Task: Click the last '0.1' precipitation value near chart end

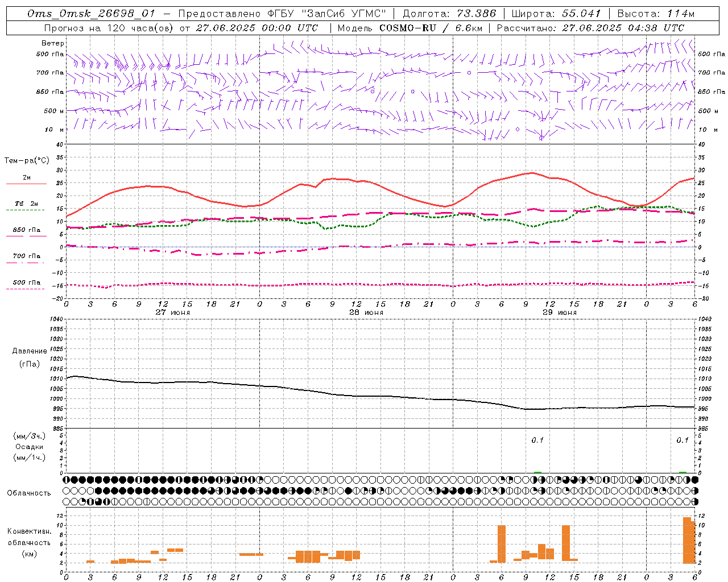Action: point(682,440)
